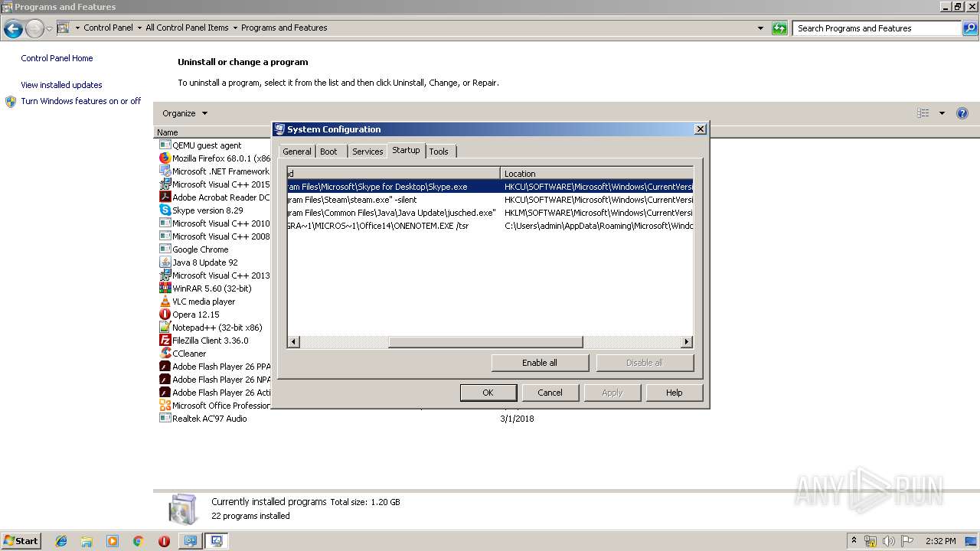Launch Internet Explorer from taskbar
Viewport: 980px width, 551px height.
[x=61, y=541]
